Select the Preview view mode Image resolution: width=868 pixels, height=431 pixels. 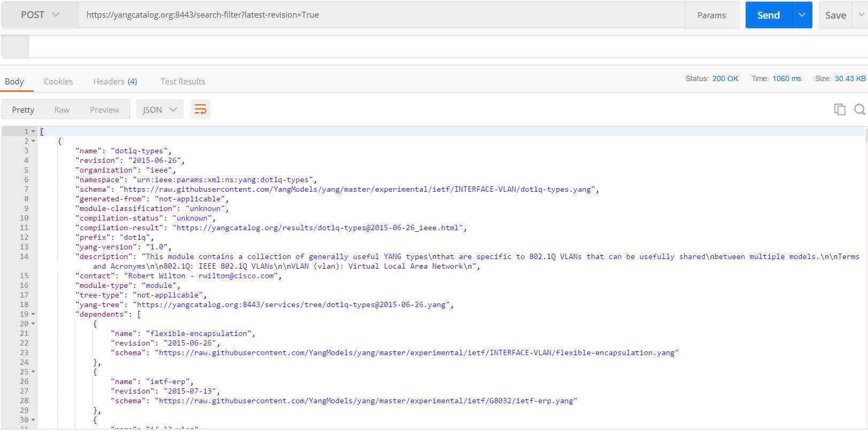(x=104, y=109)
